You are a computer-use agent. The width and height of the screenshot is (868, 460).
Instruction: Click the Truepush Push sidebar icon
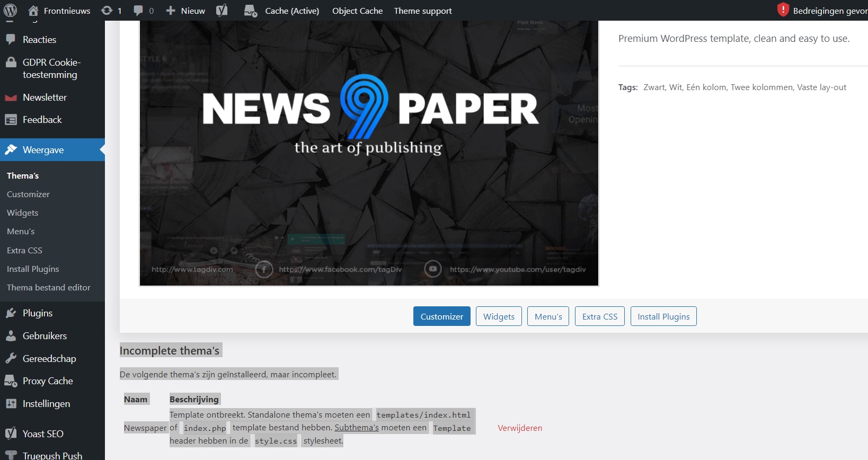point(11,456)
